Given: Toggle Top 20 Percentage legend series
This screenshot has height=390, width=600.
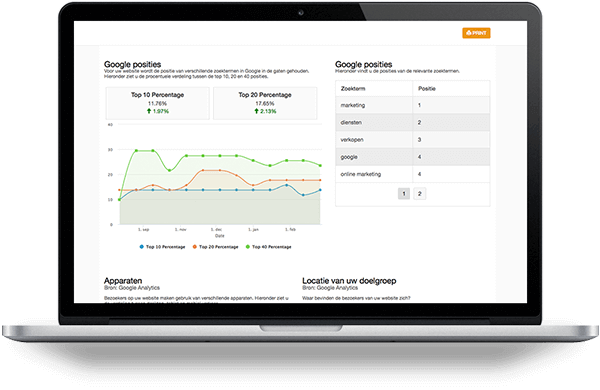Looking at the screenshot, I should (215, 247).
